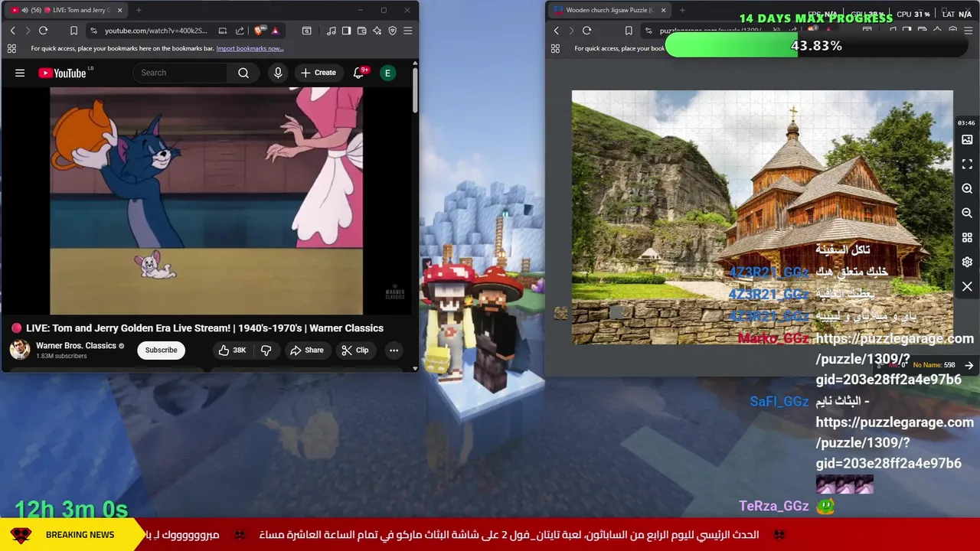The image size is (980, 551).
Task: Toggle fullscreen on the puzzle
Action: pyautogui.click(x=967, y=165)
